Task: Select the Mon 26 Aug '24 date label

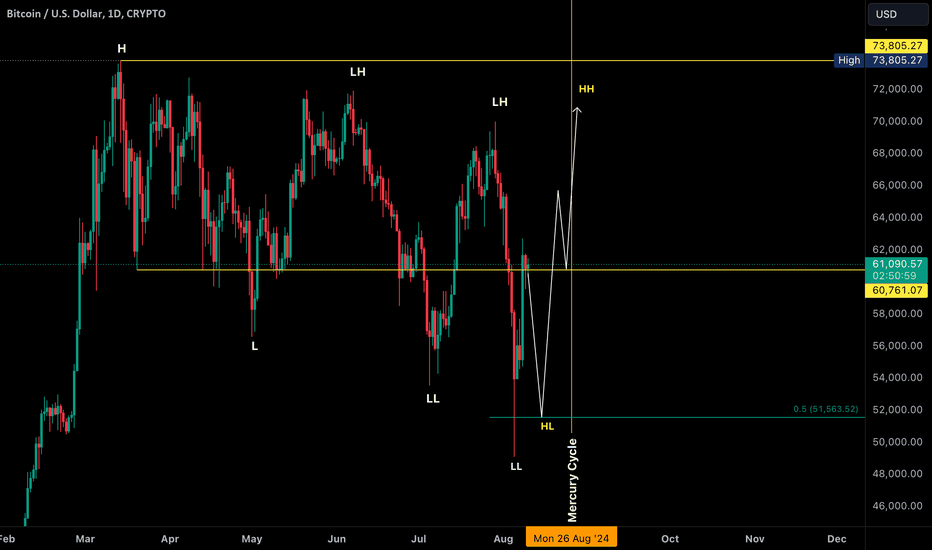Action: pyautogui.click(x=571, y=538)
